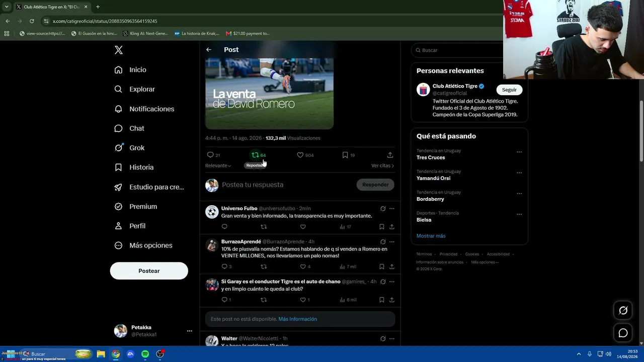Open Explorar in the sidebar
This screenshot has height=362, width=644.
(x=134, y=89)
